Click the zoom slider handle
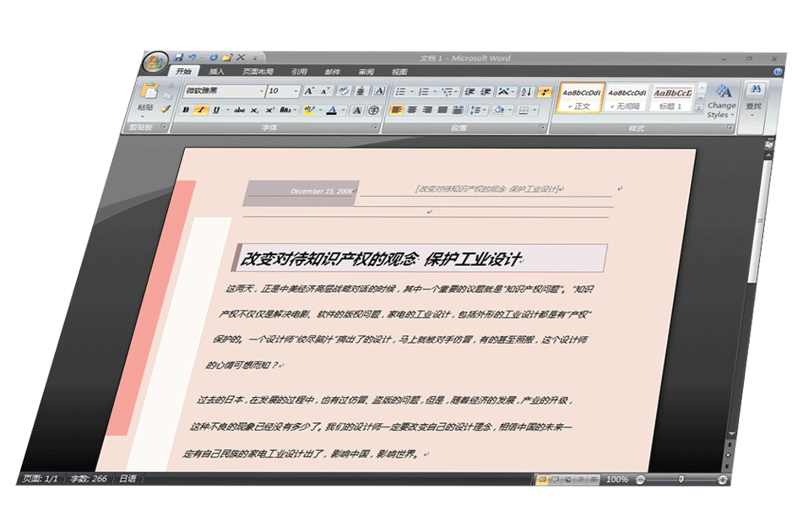This screenshot has height=532, width=808. click(681, 479)
